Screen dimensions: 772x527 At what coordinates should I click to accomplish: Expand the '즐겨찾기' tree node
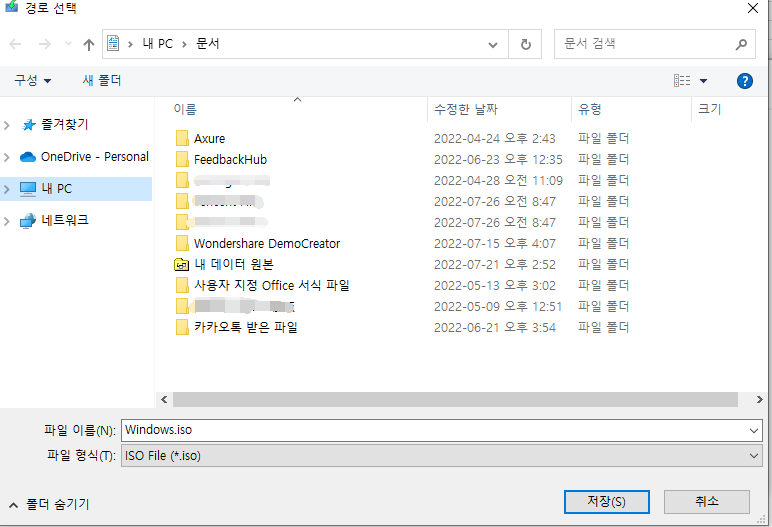pos(7,125)
